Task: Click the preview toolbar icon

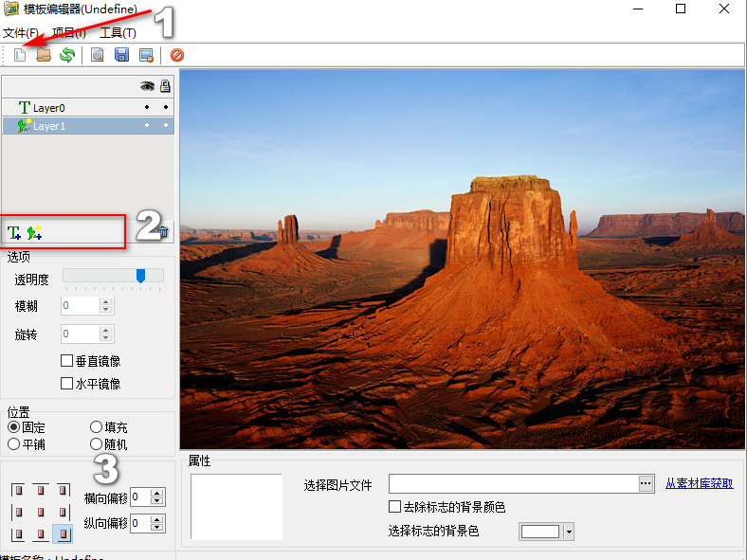Action: pos(98,55)
